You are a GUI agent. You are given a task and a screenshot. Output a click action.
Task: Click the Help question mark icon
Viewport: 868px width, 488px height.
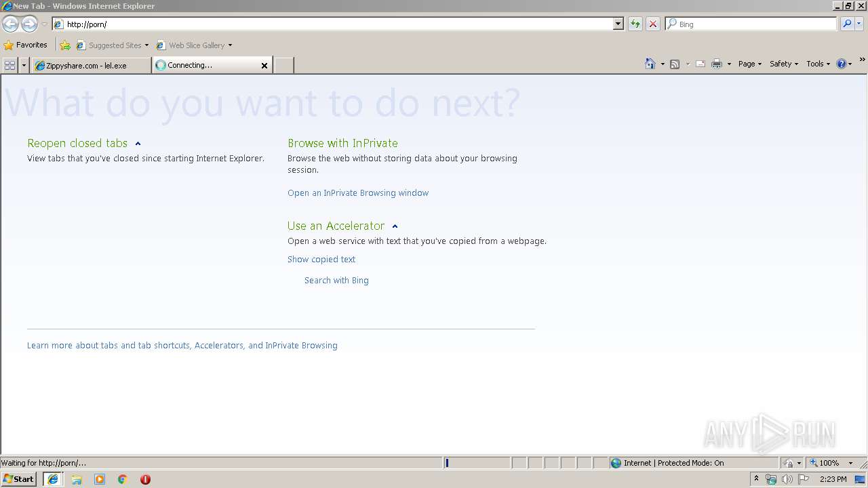842,64
